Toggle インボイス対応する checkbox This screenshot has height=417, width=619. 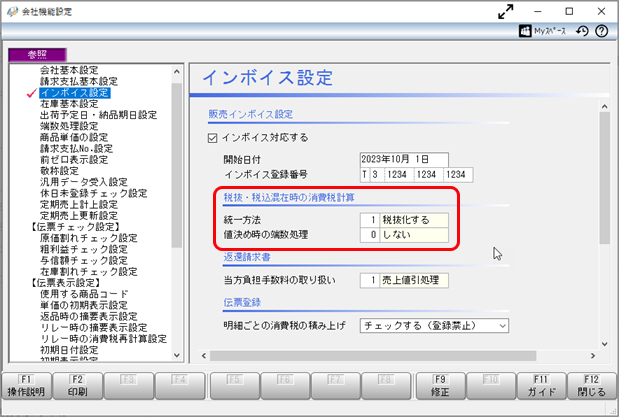pos(212,138)
